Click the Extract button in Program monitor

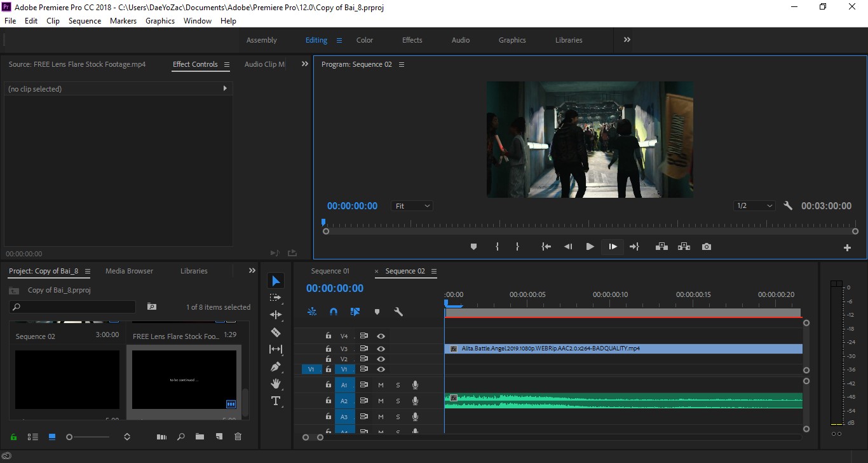click(684, 247)
